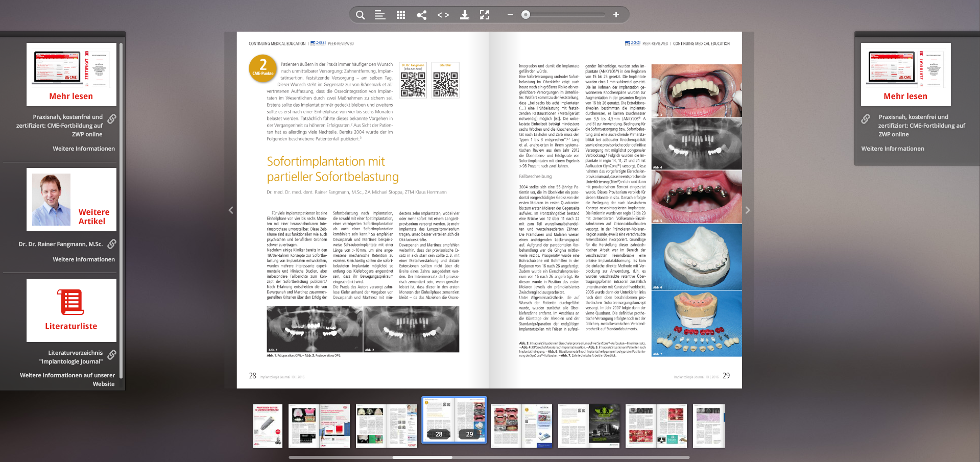Download the publication via download icon
Viewport: 980px width, 462px height.
[464, 15]
